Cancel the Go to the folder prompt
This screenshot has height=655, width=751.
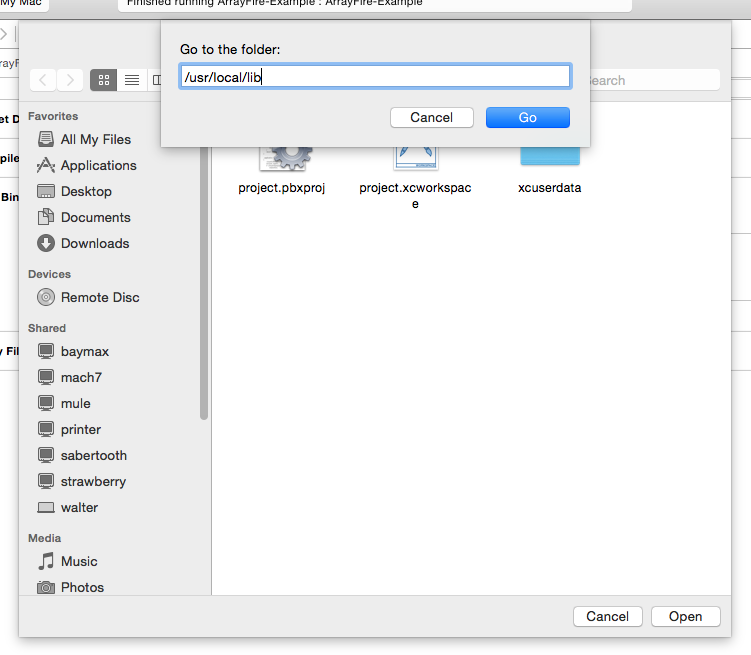pyautogui.click(x=431, y=117)
